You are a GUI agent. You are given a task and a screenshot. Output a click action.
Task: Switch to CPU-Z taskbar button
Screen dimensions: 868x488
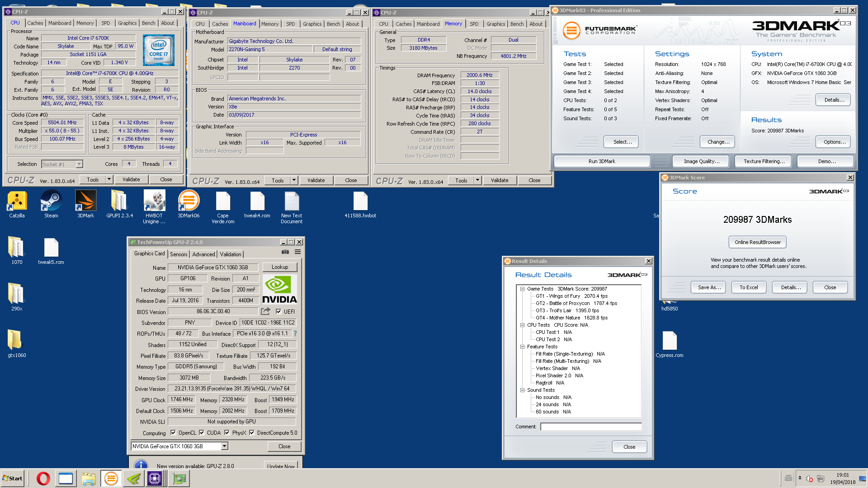(x=155, y=479)
